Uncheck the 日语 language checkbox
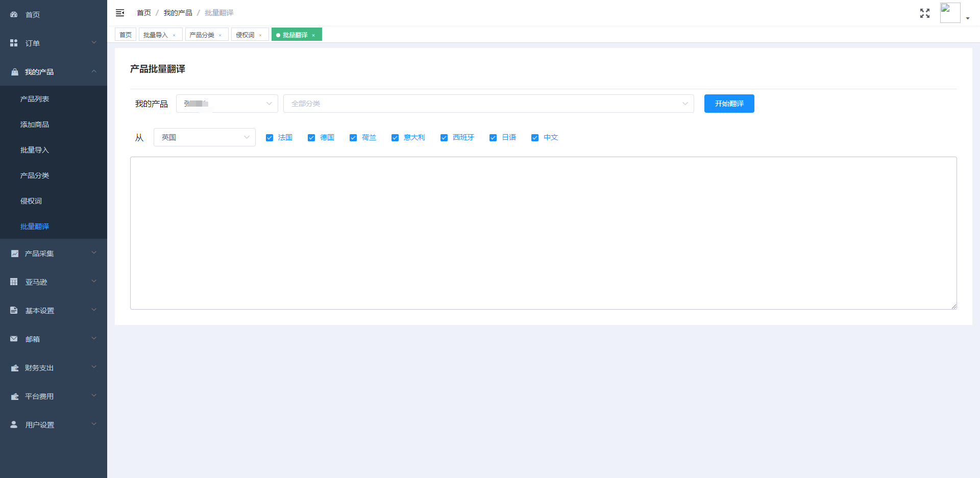 493,138
